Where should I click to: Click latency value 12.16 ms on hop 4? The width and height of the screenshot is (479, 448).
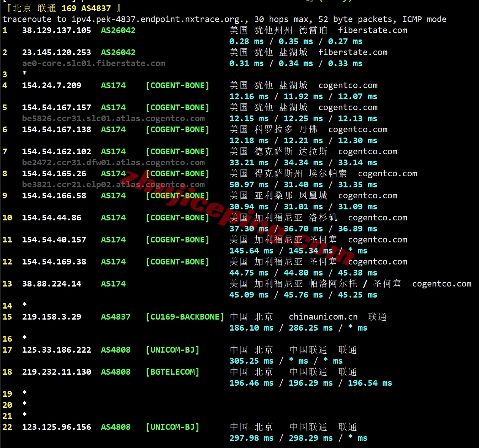click(249, 97)
